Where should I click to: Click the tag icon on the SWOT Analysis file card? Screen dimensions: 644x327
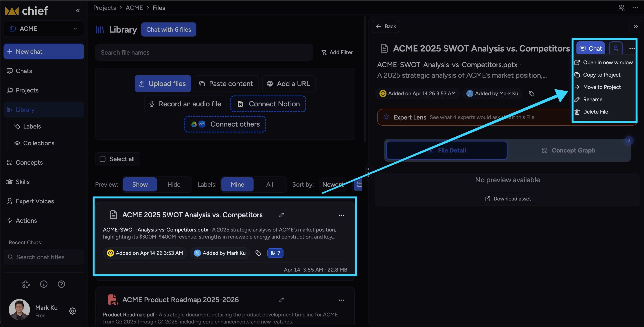coord(258,253)
